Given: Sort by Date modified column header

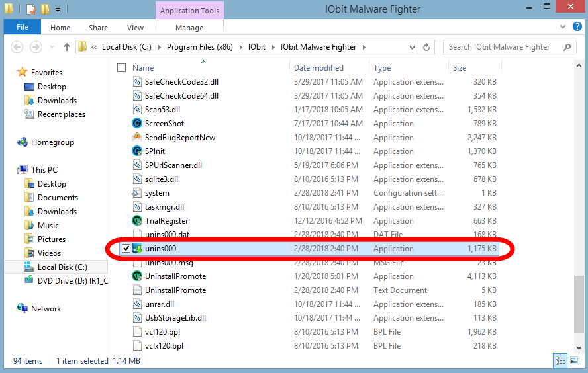Looking at the screenshot, I should pos(318,67).
